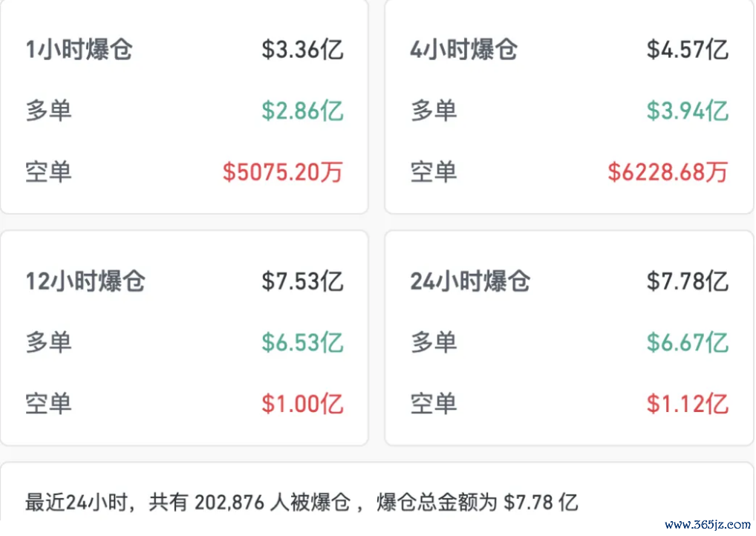Select the 12小时爆仓 card title

[85, 281]
